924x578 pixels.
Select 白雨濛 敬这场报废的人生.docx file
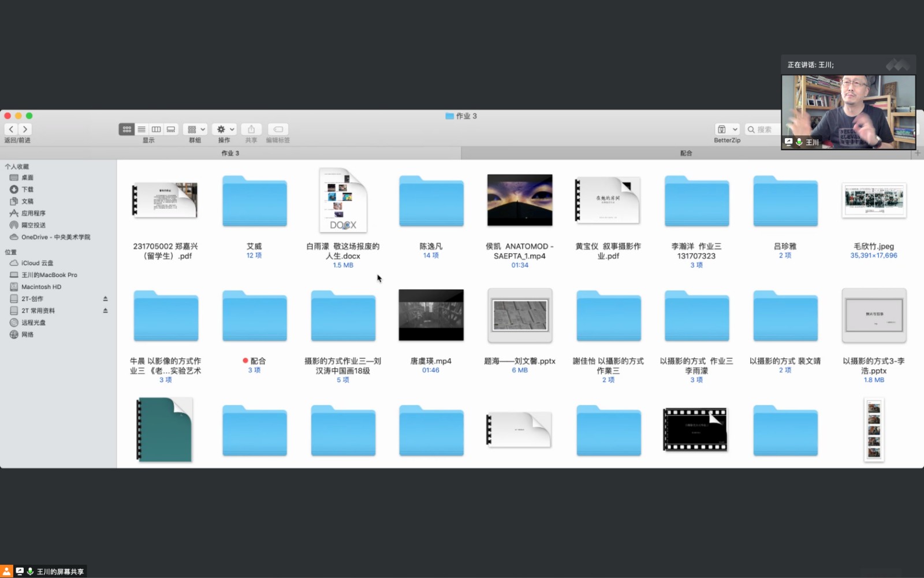343,200
